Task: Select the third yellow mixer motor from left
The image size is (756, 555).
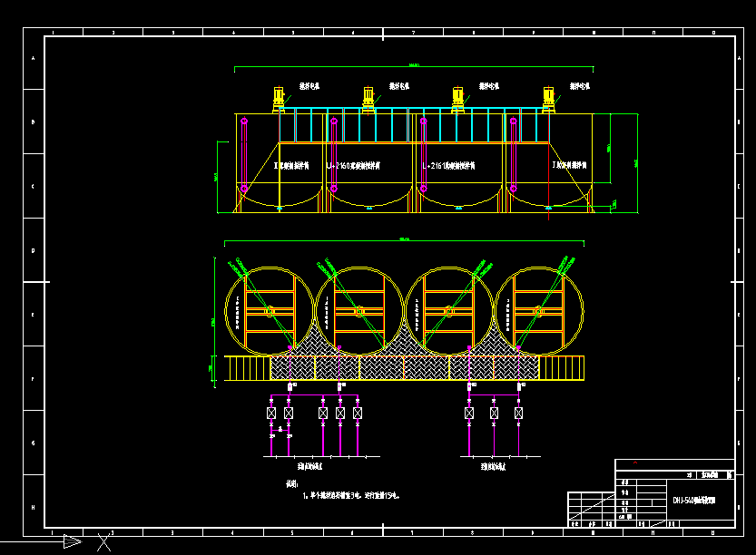Action: (x=457, y=100)
